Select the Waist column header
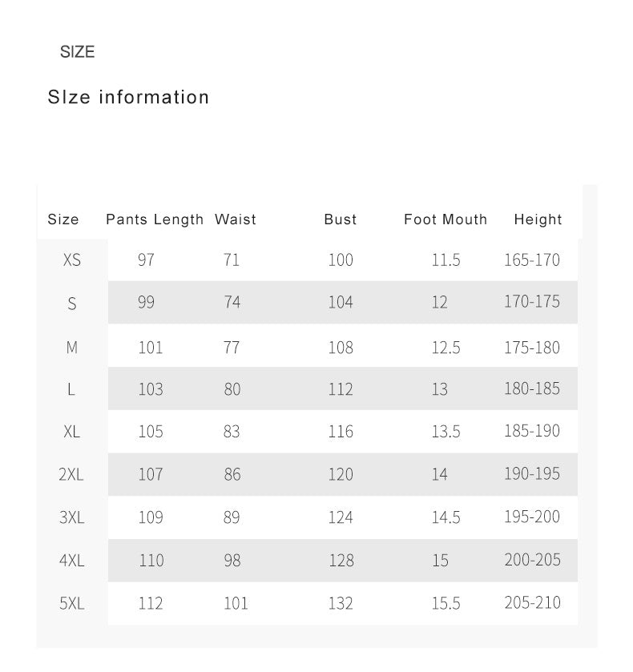 tap(236, 219)
